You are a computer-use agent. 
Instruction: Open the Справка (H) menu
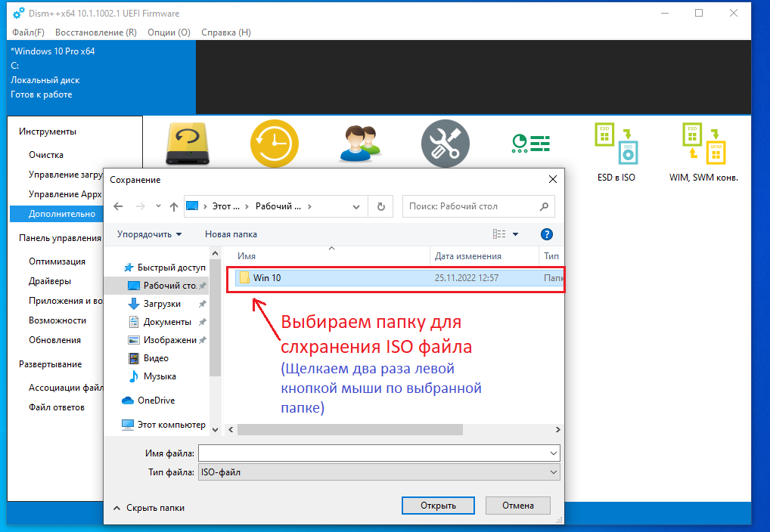(x=226, y=32)
